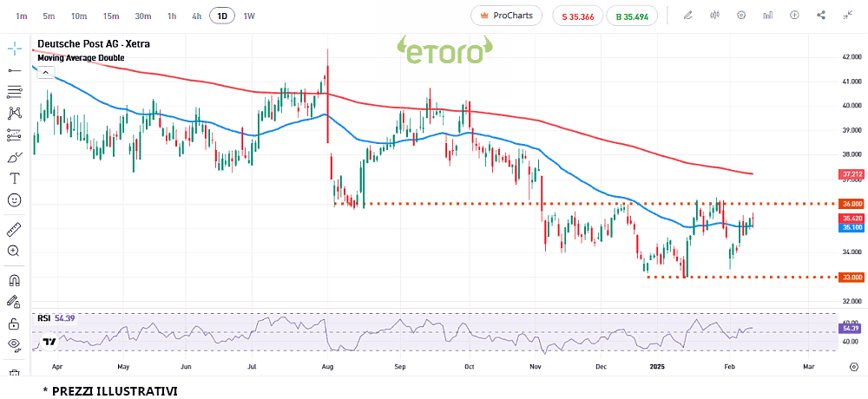Select the 1D timeframe

tap(222, 16)
